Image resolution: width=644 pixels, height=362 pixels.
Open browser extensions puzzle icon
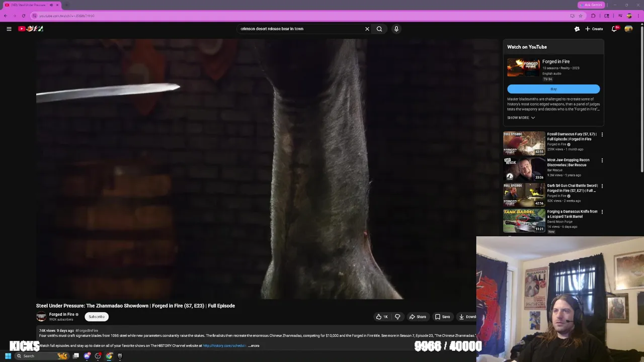pos(593,16)
